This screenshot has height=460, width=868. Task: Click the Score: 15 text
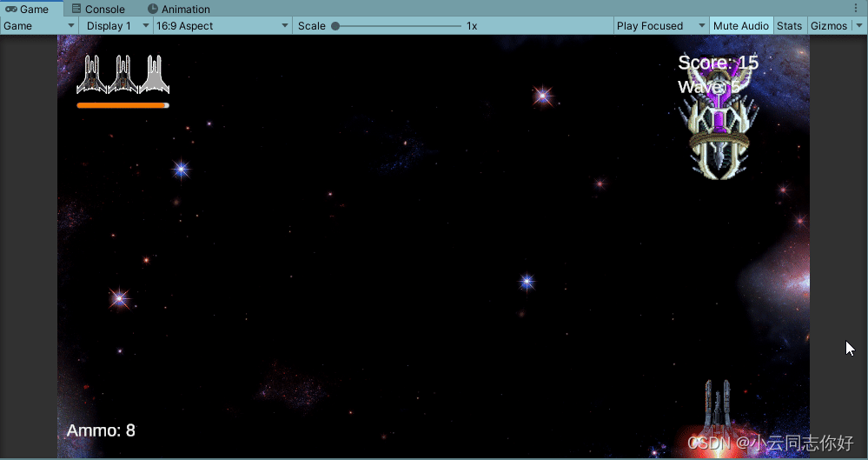pos(718,62)
